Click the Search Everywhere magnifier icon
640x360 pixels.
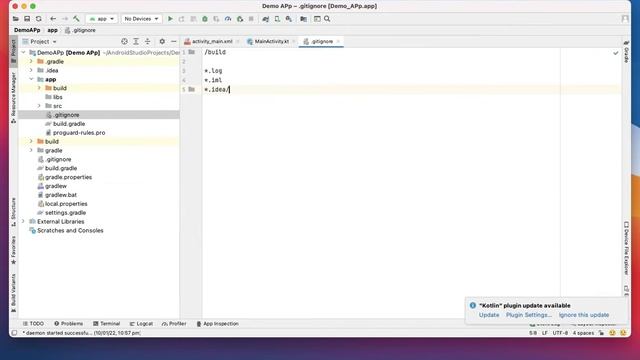(x=327, y=19)
